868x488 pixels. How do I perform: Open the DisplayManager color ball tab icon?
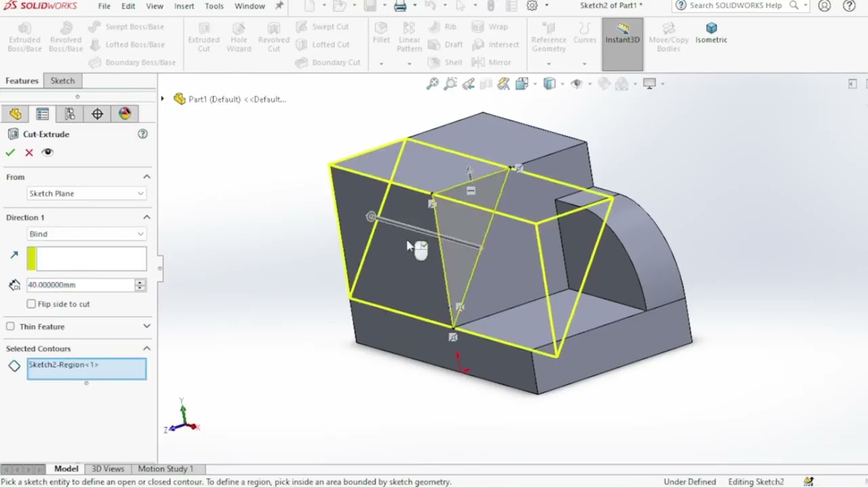click(125, 114)
